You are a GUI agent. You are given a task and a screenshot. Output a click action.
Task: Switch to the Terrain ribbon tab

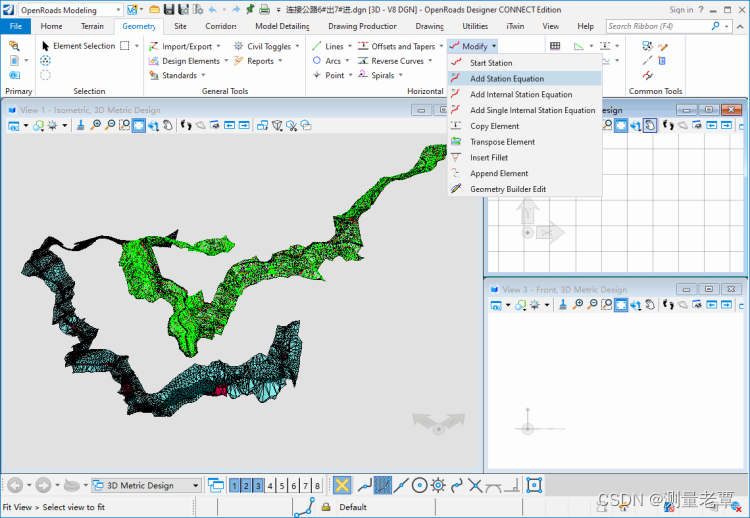[92, 26]
